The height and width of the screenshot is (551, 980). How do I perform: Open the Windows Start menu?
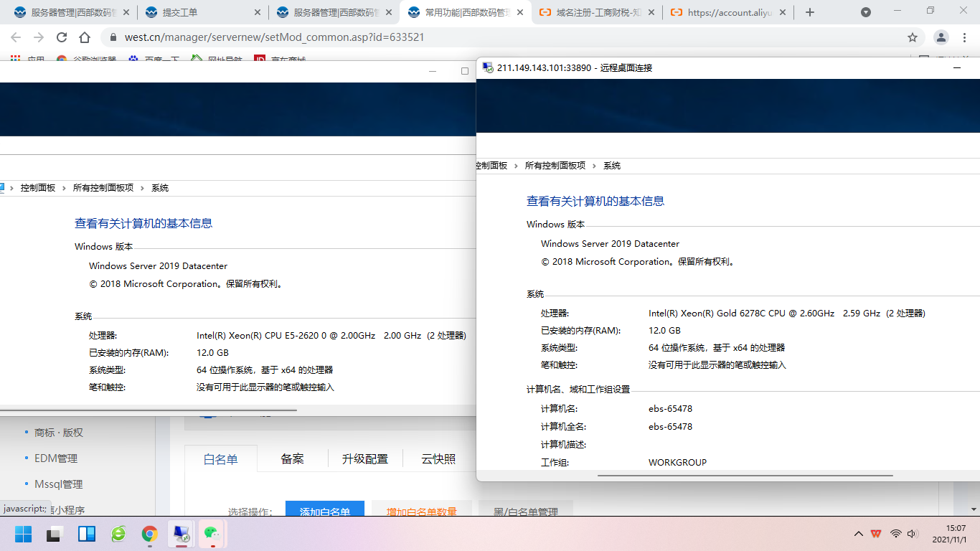click(24, 534)
